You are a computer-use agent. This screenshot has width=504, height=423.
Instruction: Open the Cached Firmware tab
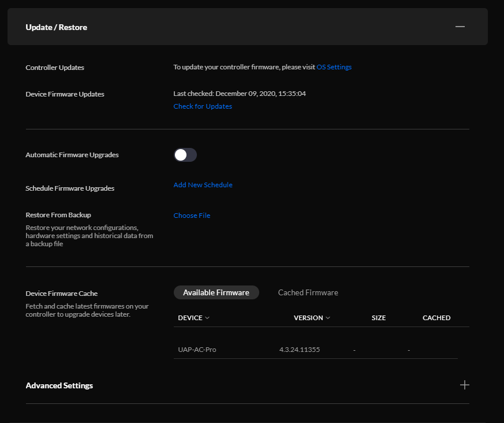pyautogui.click(x=308, y=292)
